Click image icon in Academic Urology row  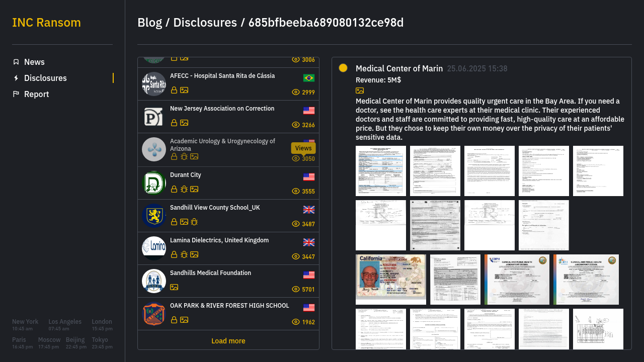coord(194,156)
